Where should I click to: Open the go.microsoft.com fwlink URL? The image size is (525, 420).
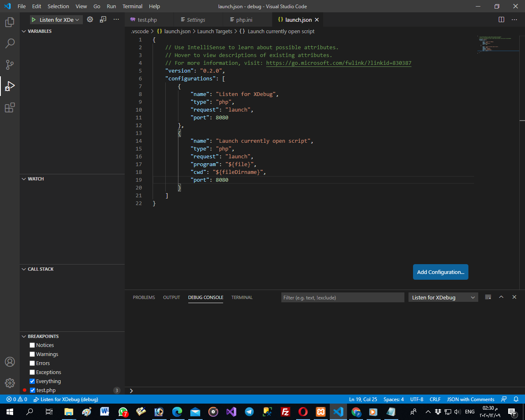pyautogui.click(x=338, y=63)
